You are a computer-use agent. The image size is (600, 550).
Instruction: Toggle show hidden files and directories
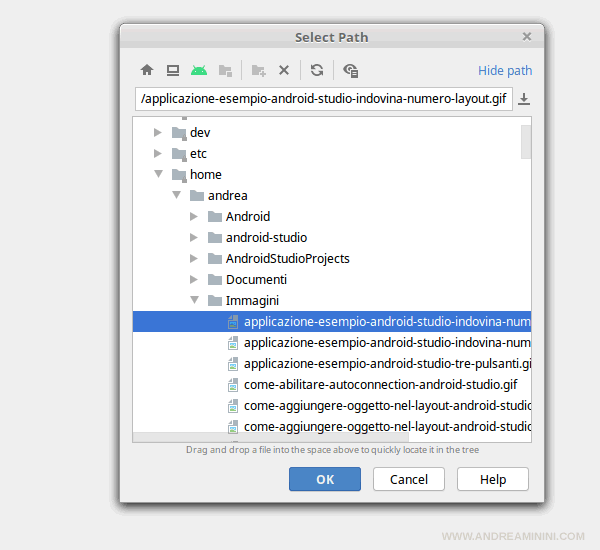point(350,70)
